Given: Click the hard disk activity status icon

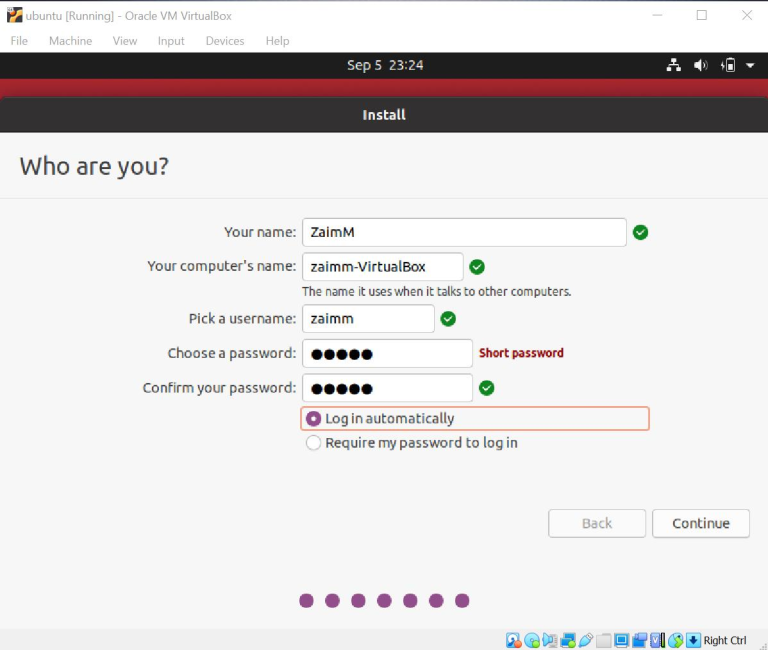Looking at the screenshot, I should pos(513,640).
